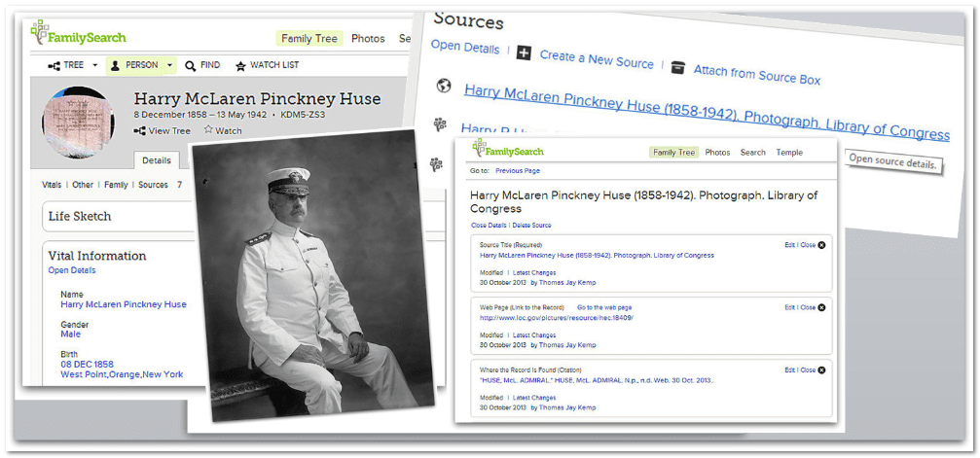
Task: Click the person silhouette icon beside PERSON
Action: click(115, 65)
